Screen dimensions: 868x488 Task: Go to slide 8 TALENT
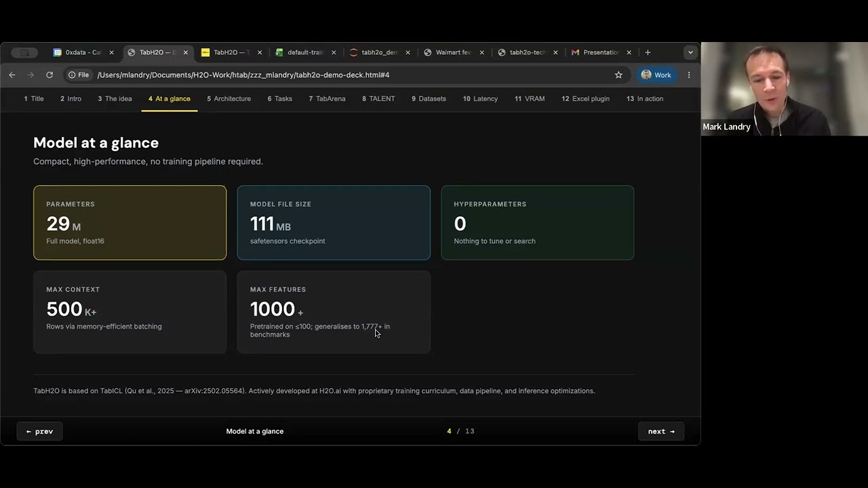pyautogui.click(x=378, y=98)
